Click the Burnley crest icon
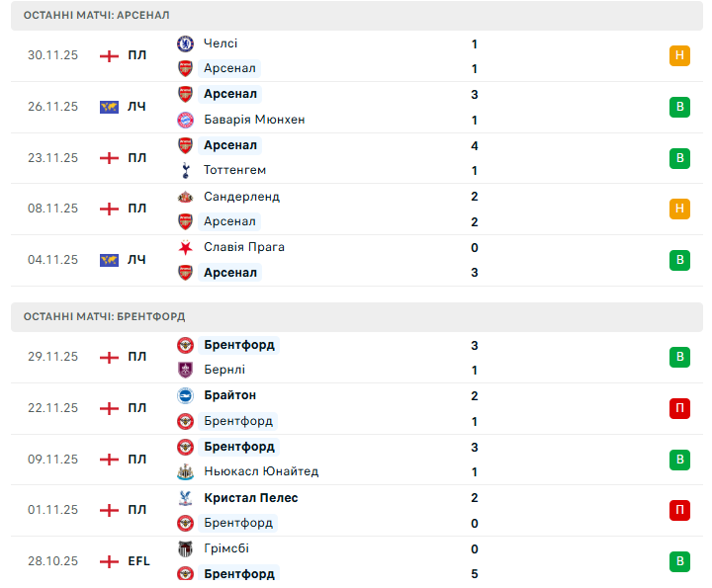The height and width of the screenshot is (588, 712). tap(185, 370)
